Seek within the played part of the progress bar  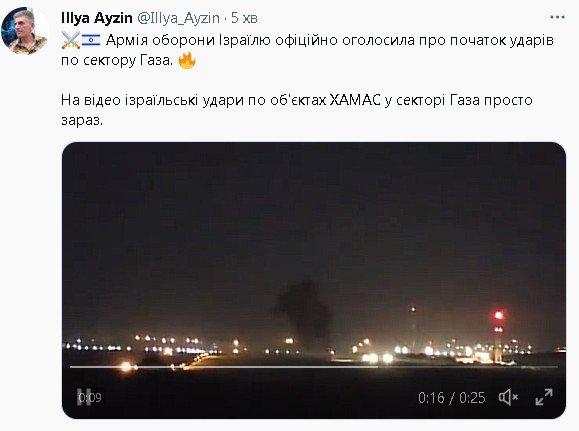tap(224, 367)
